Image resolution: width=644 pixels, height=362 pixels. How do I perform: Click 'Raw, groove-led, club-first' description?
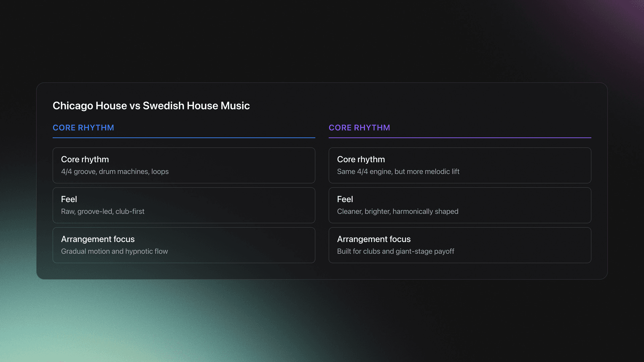103,212
